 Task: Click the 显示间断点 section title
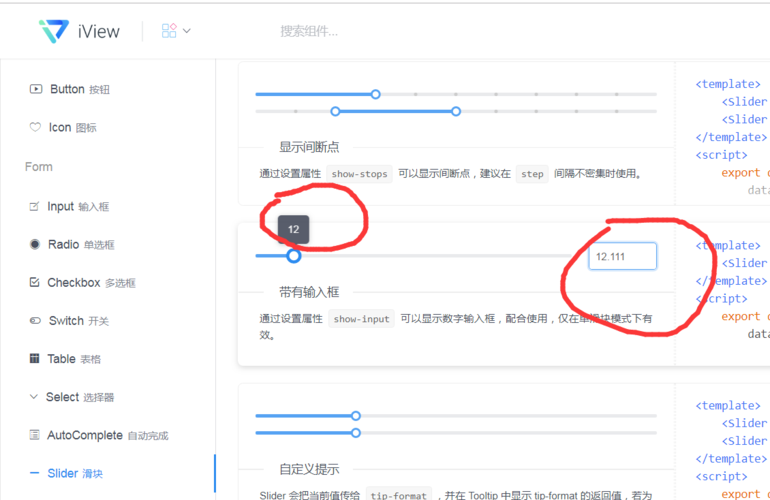(309, 147)
